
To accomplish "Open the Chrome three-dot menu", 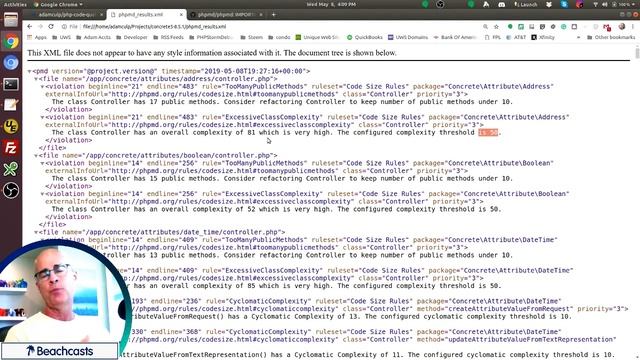I will [633, 27].
